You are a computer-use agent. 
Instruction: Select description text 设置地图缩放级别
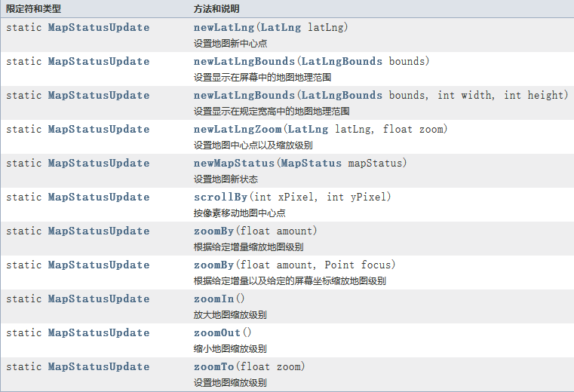230,383
